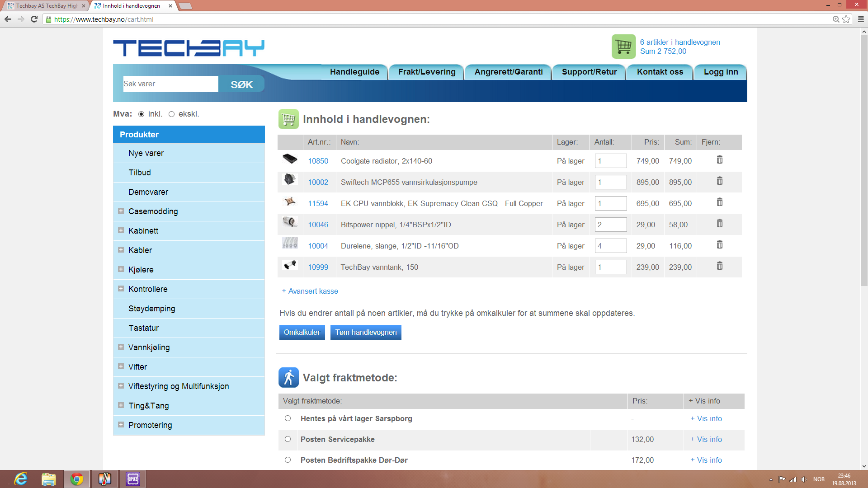Viewport: 868px width, 488px height.
Task: Select Mva ekskl. radio button
Action: point(171,114)
